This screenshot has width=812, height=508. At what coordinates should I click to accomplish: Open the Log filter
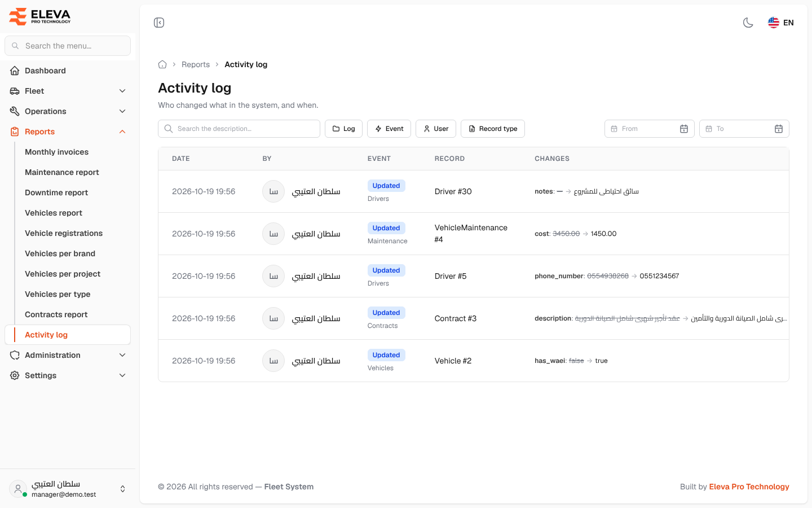343,129
